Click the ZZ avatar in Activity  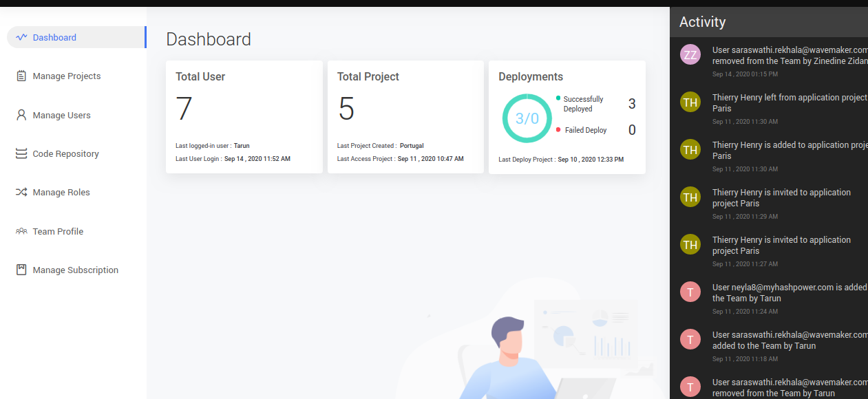point(690,55)
